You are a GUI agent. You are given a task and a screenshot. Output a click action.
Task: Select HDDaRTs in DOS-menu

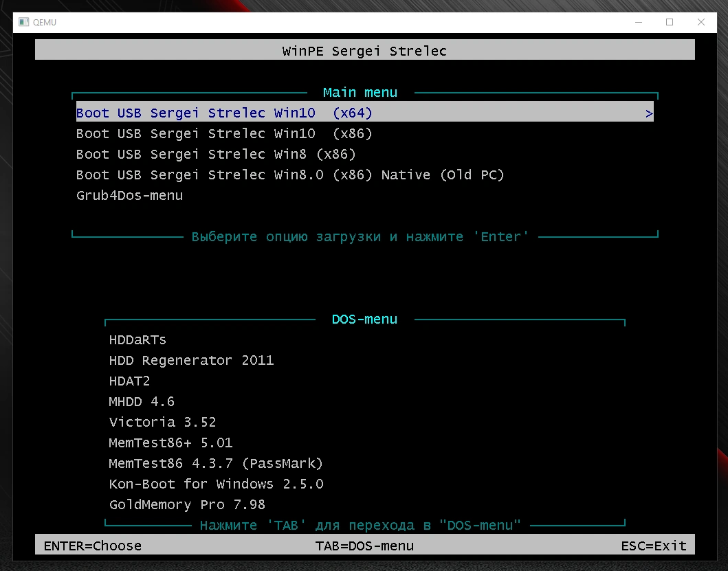[137, 340]
